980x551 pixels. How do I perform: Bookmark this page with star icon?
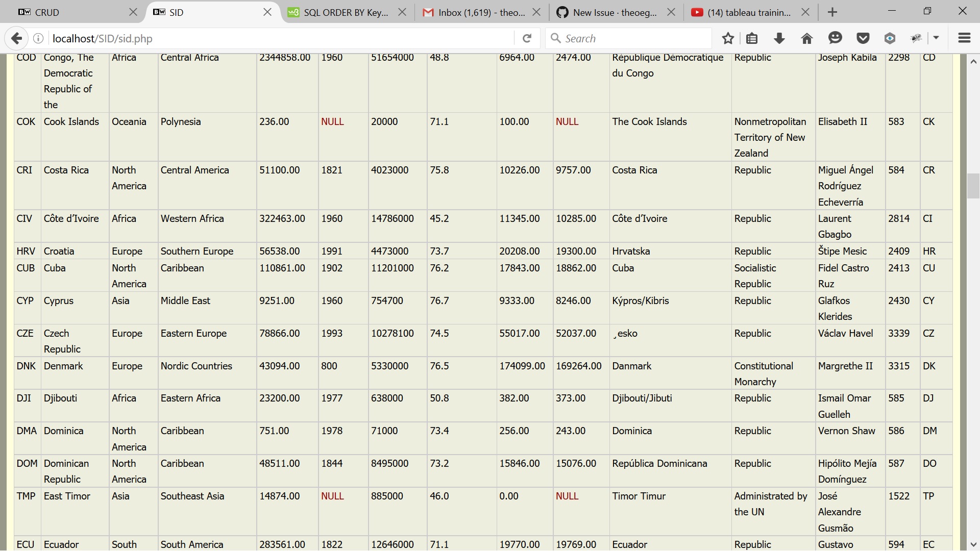(x=728, y=38)
